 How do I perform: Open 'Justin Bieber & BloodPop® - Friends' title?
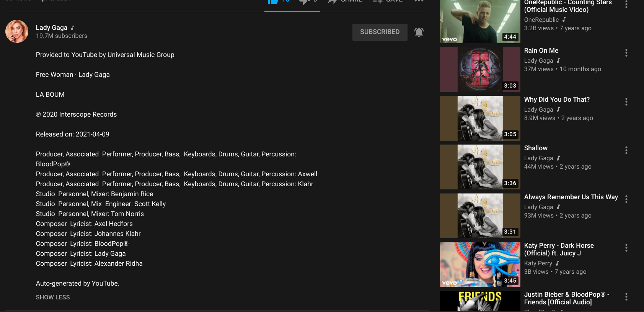[567, 298]
